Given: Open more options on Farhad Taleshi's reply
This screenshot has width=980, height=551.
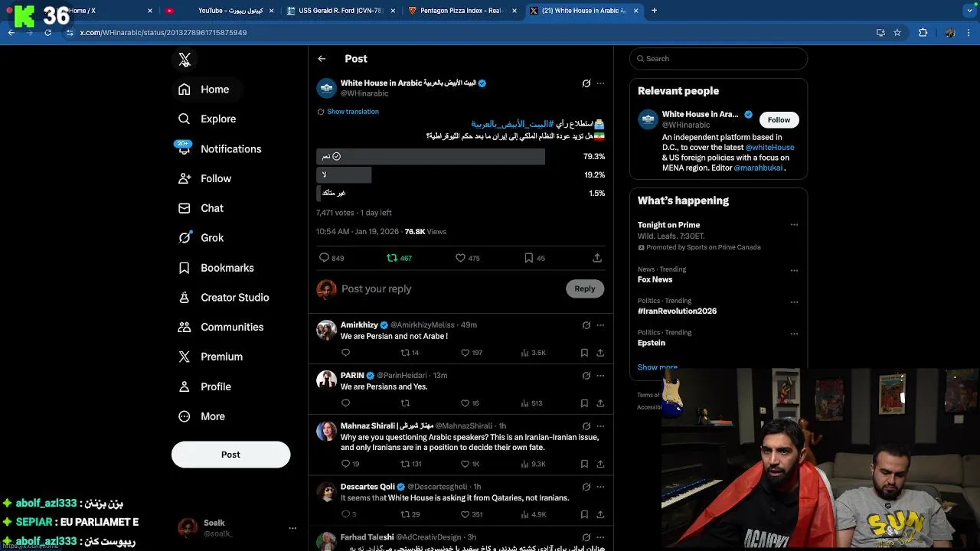Looking at the screenshot, I should tap(600, 538).
